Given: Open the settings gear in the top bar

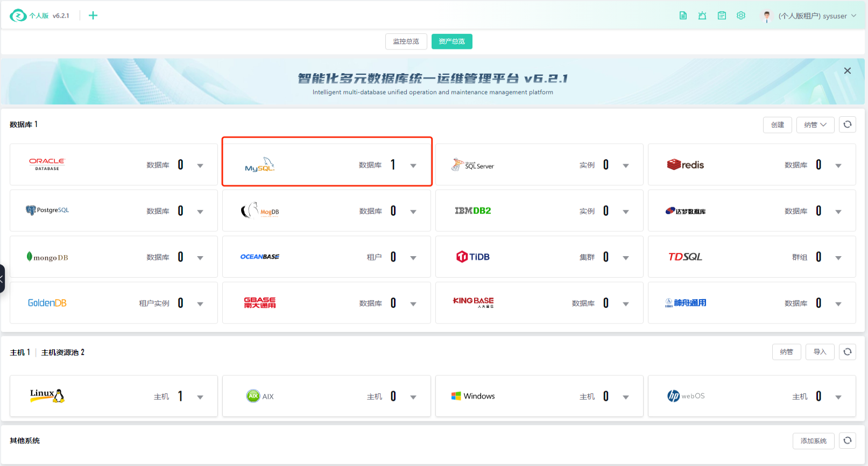Looking at the screenshot, I should pyautogui.click(x=741, y=16).
